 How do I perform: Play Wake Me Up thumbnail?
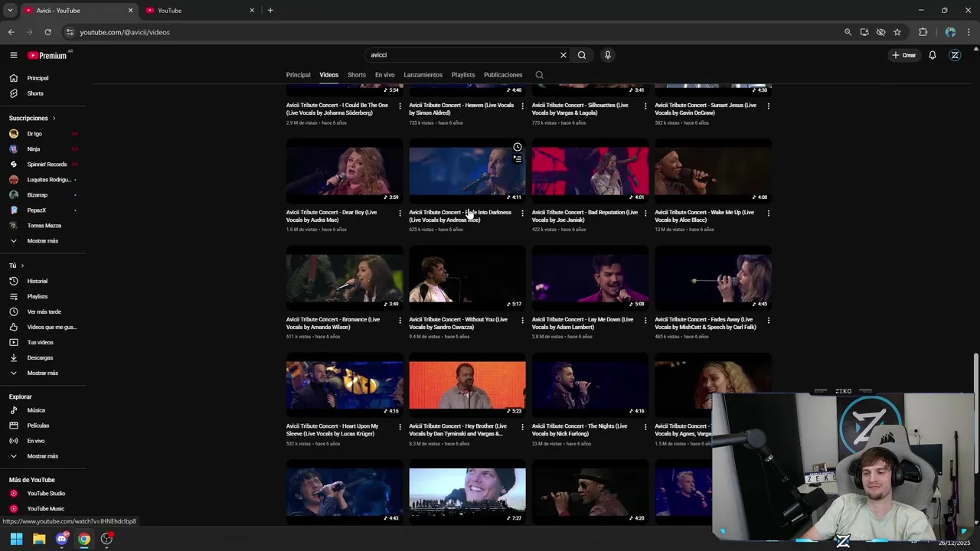(x=713, y=171)
